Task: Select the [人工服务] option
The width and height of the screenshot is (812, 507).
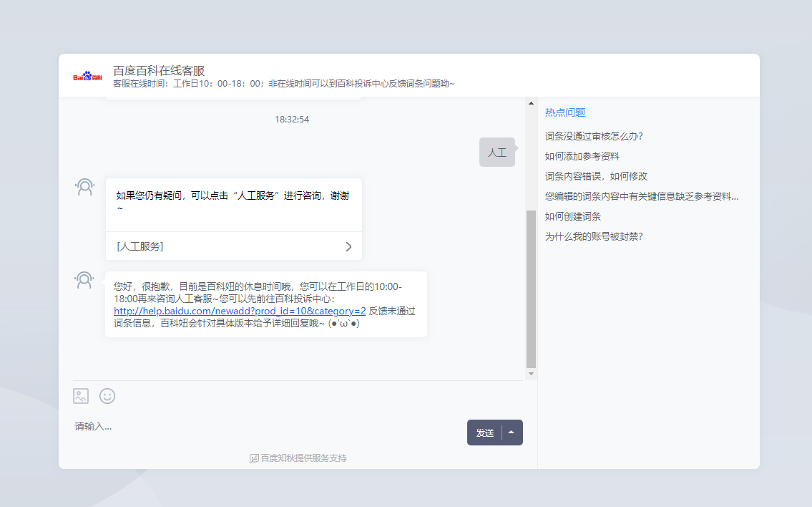Action: pyautogui.click(x=234, y=246)
